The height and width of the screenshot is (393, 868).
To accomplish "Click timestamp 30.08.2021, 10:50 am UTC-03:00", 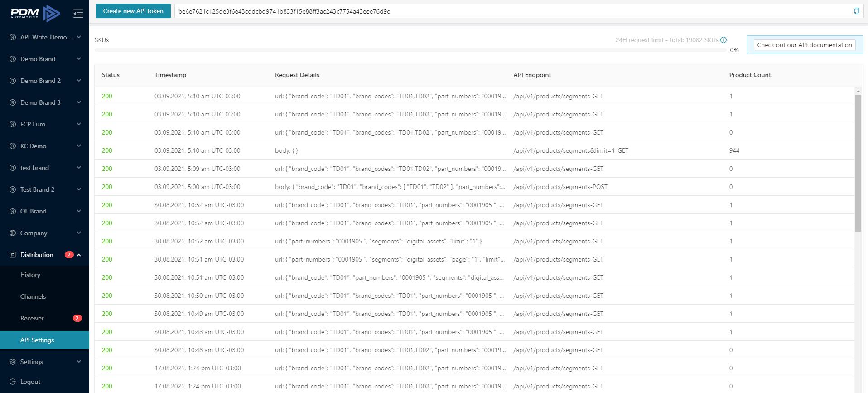I will 199,296.
